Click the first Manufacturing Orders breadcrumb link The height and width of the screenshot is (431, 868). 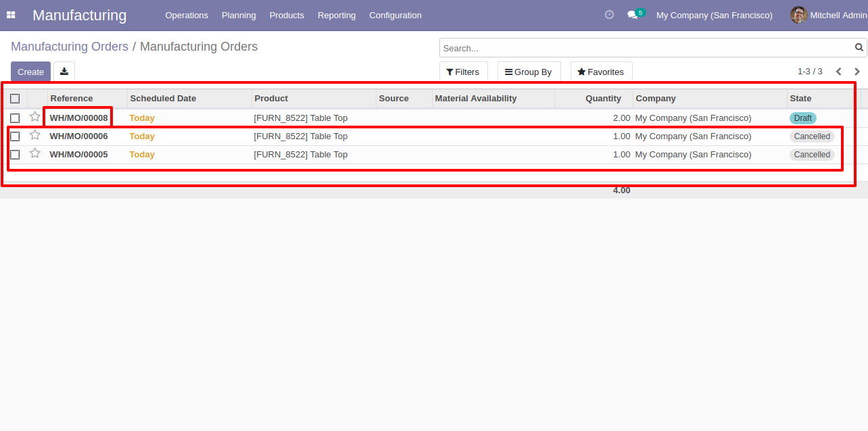70,47
